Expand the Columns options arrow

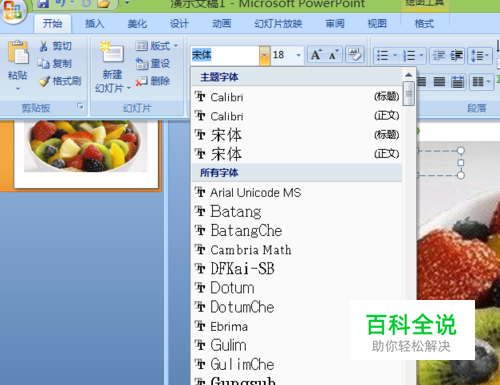pos(489,81)
